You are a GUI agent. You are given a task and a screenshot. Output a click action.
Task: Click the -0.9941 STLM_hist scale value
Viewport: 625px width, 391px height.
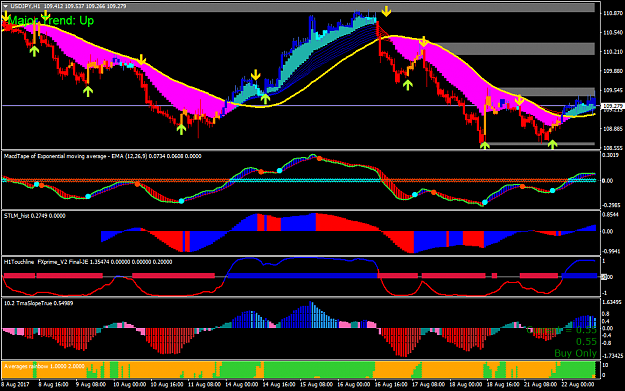611,251
